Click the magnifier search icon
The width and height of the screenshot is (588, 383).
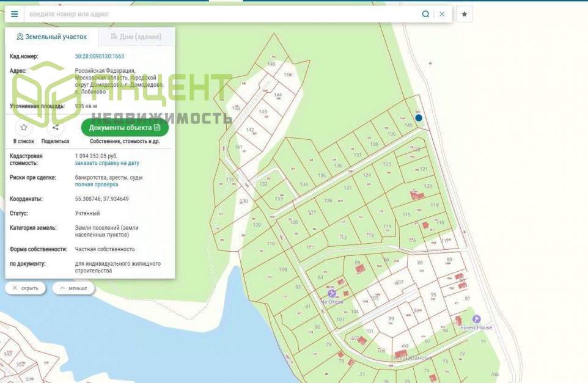pos(425,14)
